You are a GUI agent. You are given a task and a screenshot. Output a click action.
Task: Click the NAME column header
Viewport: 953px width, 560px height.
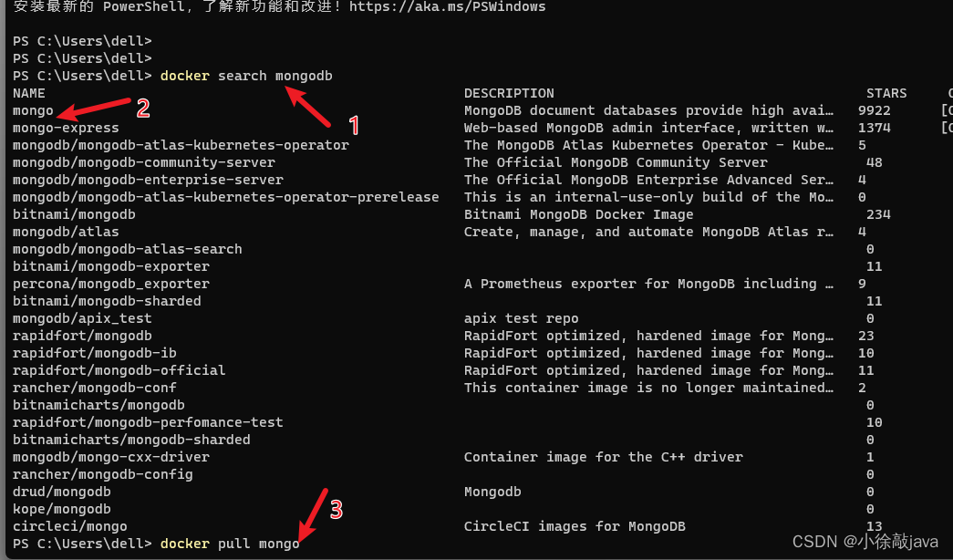click(28, 93)
